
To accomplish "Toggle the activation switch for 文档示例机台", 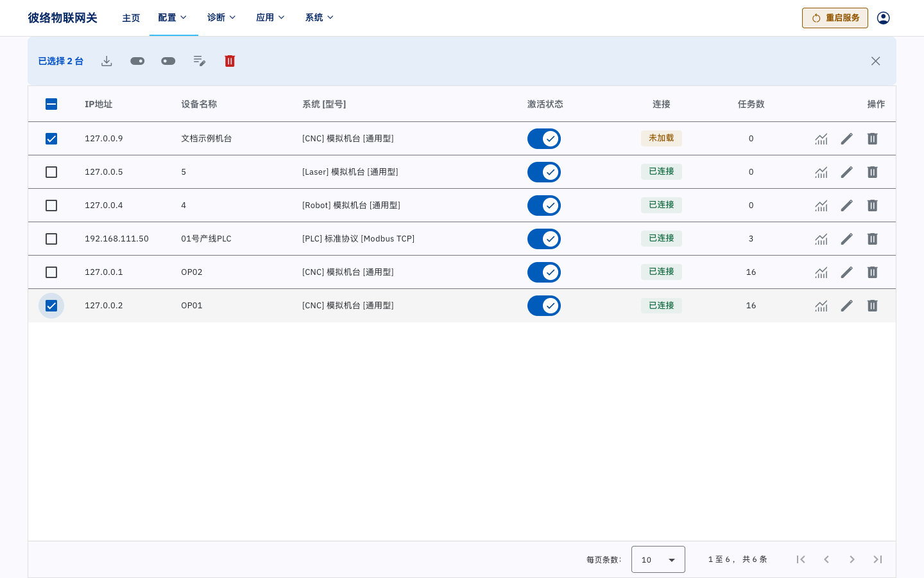I will click(x=544, y=139).
